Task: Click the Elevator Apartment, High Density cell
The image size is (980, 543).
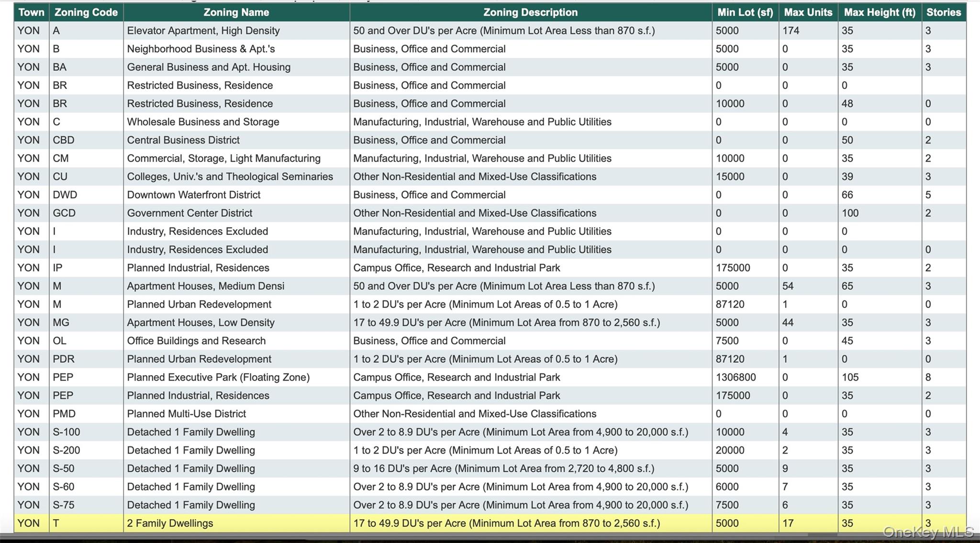Action: (203, 31)
